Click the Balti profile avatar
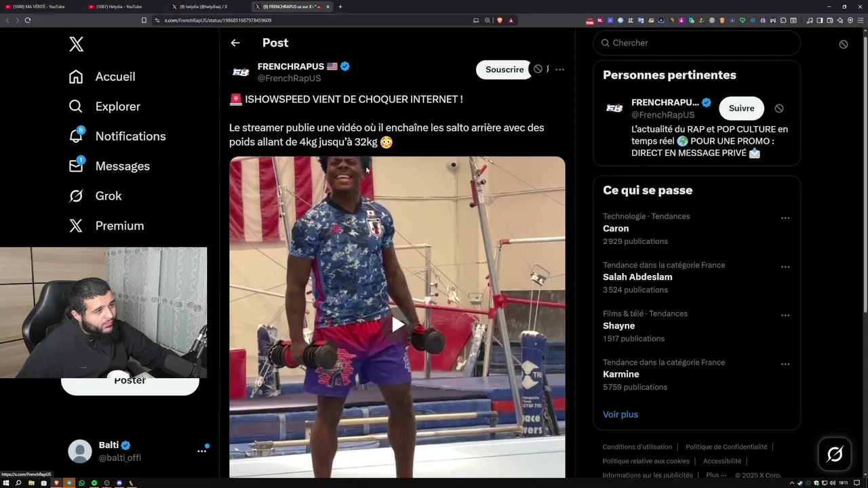Viewport: 868px width, 488px height. pos(80,451)
